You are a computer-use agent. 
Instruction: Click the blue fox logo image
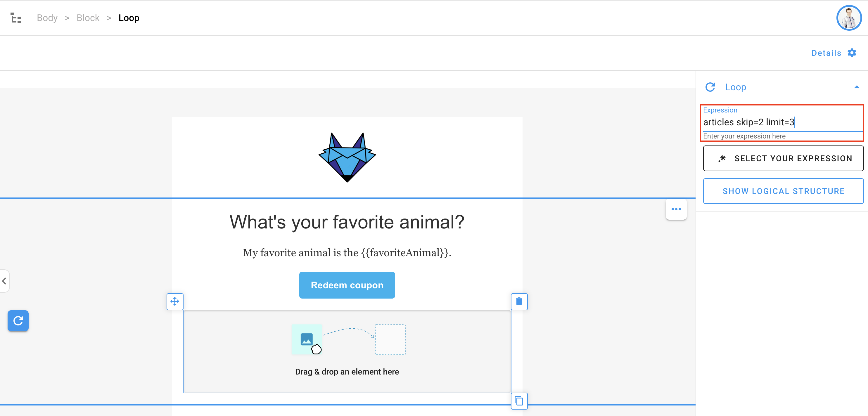(x=347, y=157)
